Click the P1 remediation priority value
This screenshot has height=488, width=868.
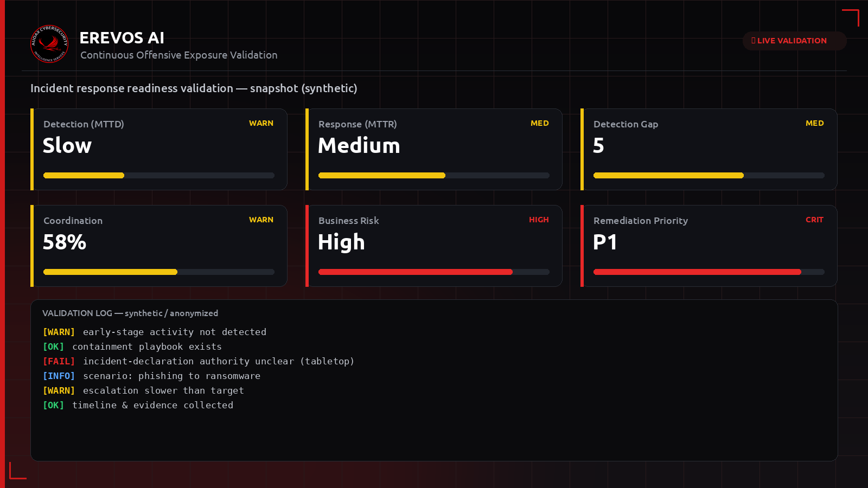pos(605,242)
